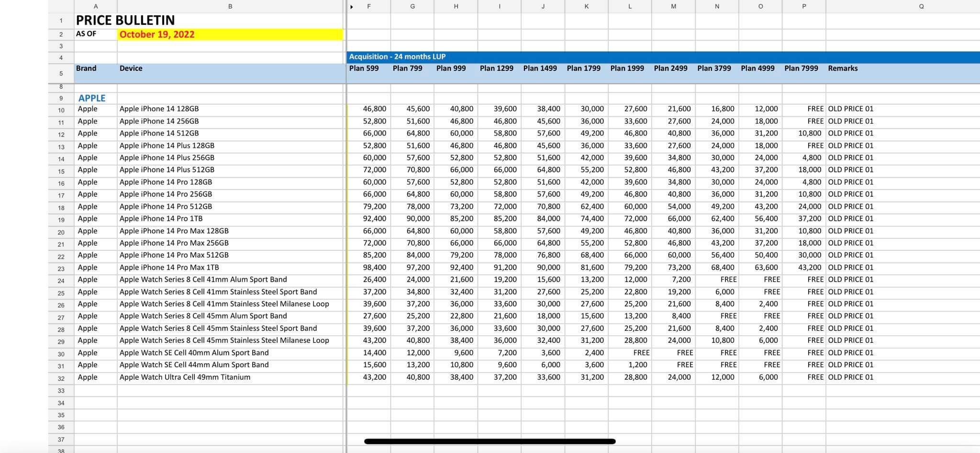Select column Q header
The width and height of the screenshot is (980, 453).
921,6
